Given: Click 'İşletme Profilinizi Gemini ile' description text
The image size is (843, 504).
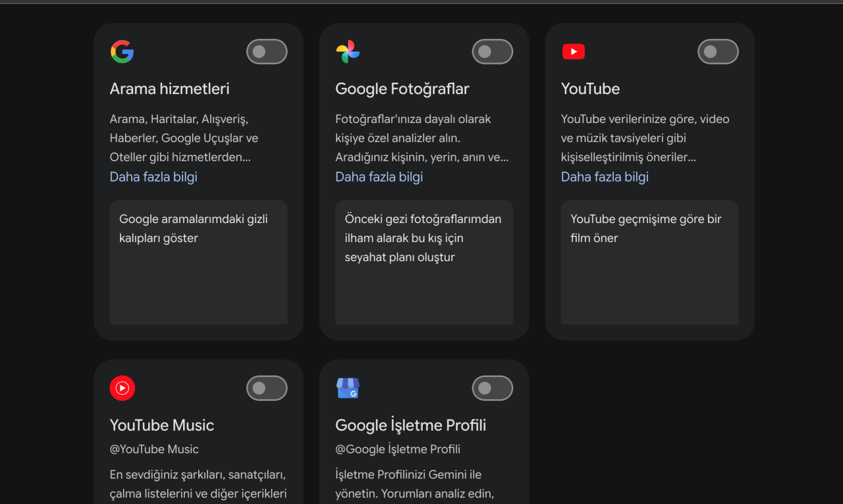Looking at the screenshot, I should [x=415, y=484].
